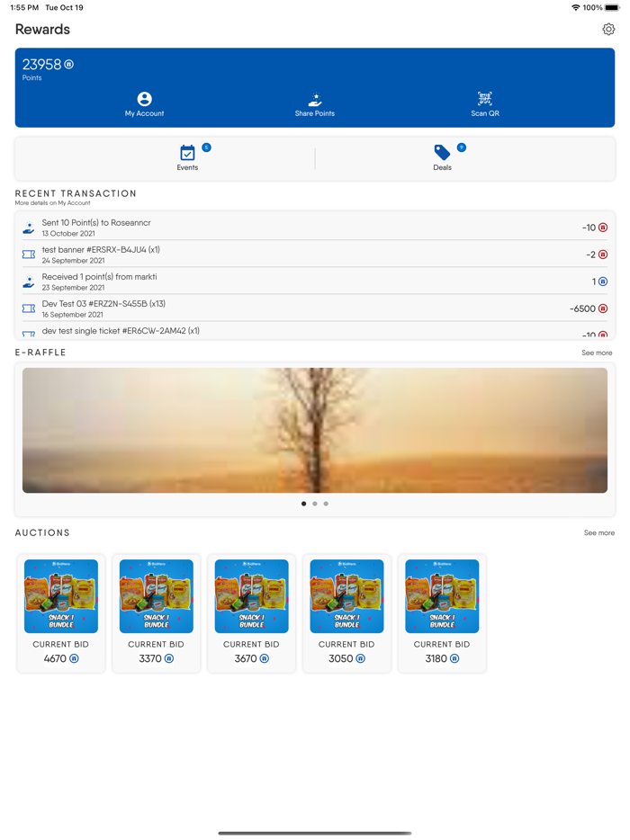Click the 3370 current bid value
Screen dimensions: 630x840
coord(150,658)
